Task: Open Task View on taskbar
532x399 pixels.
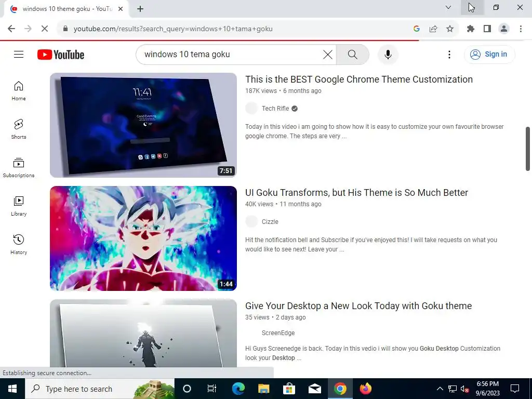Action: [212, 389]
